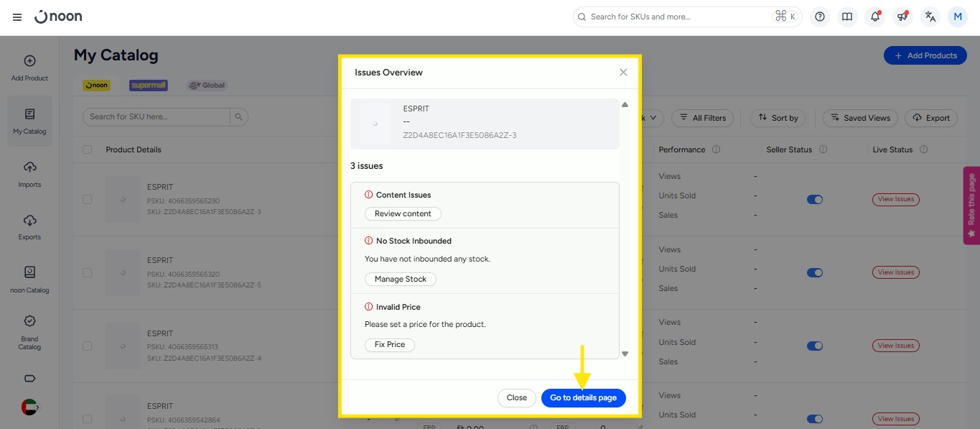
Task: Open the Sort by dropdown
Action: pos(778,118)
